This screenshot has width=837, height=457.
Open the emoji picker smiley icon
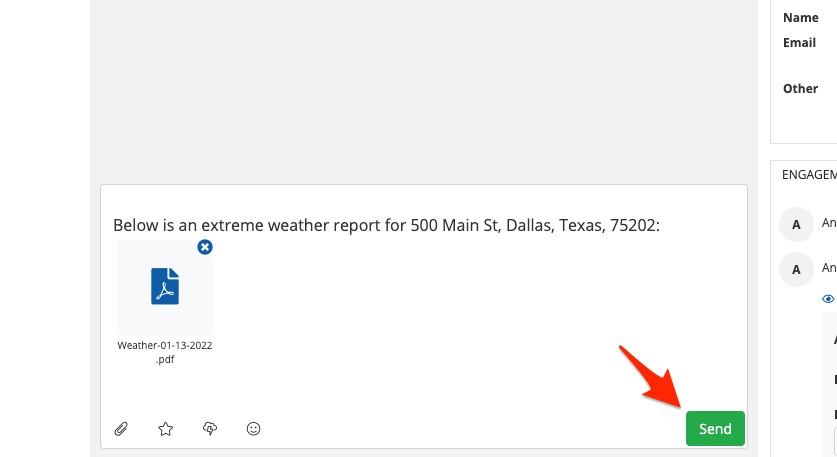(x=254, y=429)
